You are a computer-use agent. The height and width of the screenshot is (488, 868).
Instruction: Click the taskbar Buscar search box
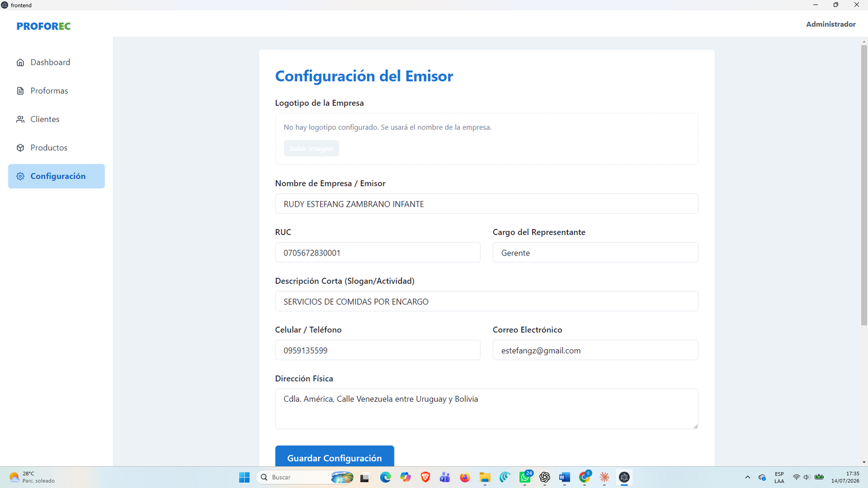pos(305,477)
